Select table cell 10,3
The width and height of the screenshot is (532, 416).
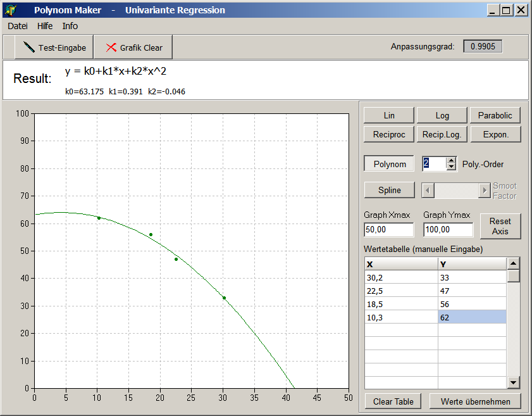tap(402, 317)
